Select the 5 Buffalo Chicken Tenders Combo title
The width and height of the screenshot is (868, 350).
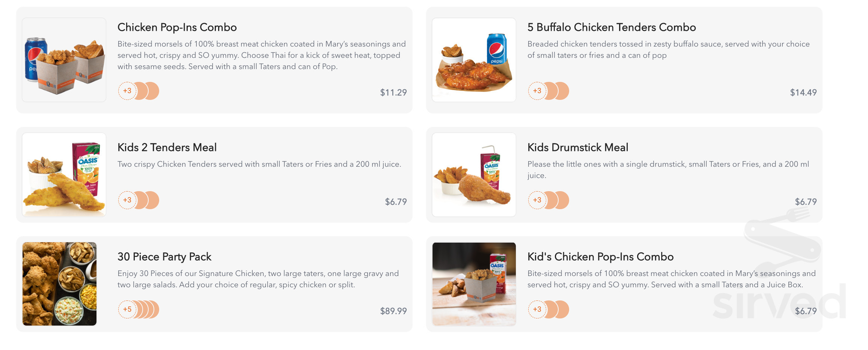pos(611,27)
